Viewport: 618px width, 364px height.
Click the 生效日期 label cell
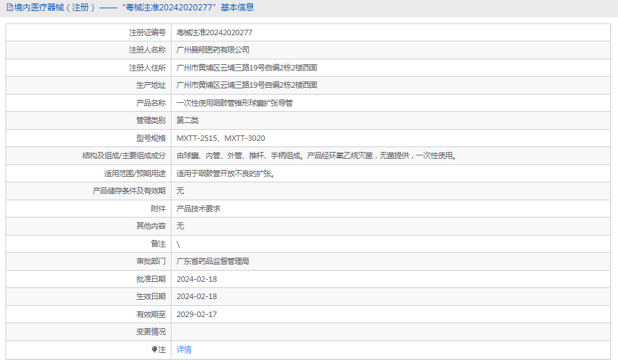(88, 296)
